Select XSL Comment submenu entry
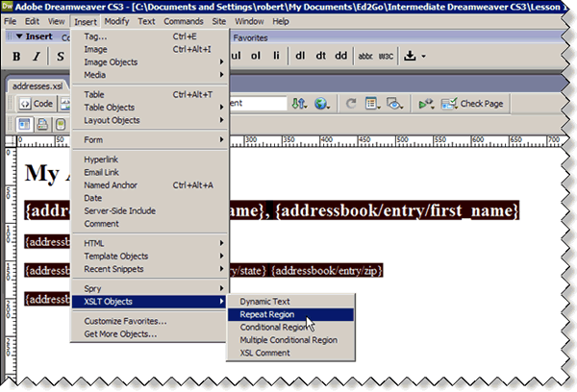 click(290, 353)
